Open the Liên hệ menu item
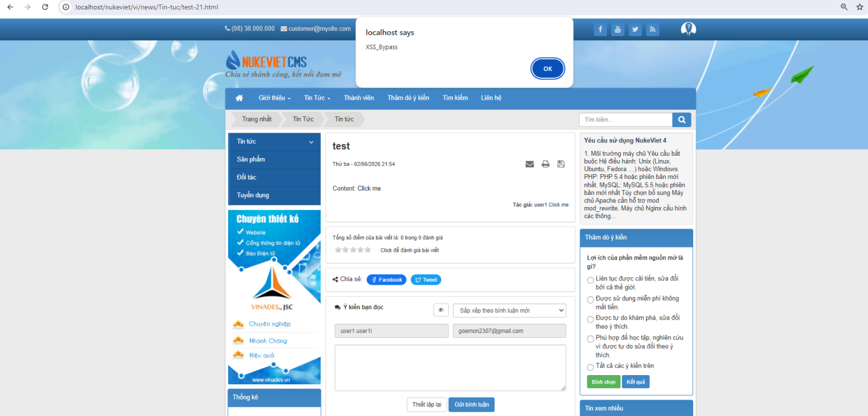Screen dimensions: 868x416 click(x=491, y=98)
